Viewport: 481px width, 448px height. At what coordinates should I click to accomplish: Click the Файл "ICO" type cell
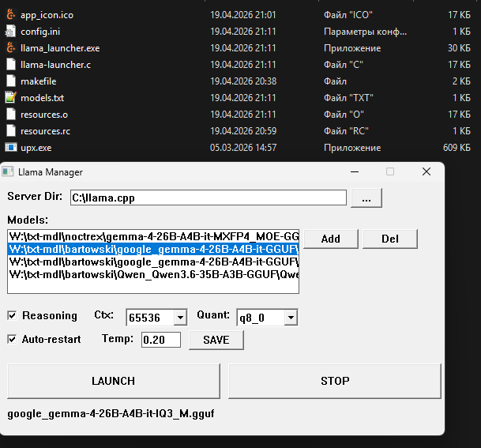coord(348,15)
